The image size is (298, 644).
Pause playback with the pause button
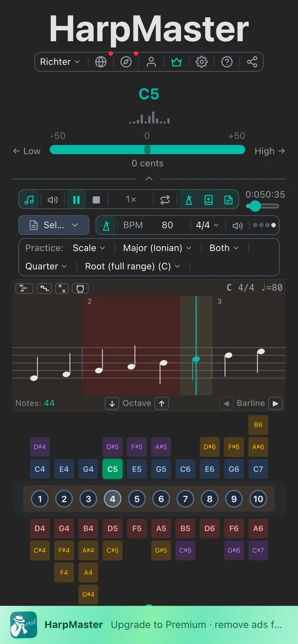[76, 200]
